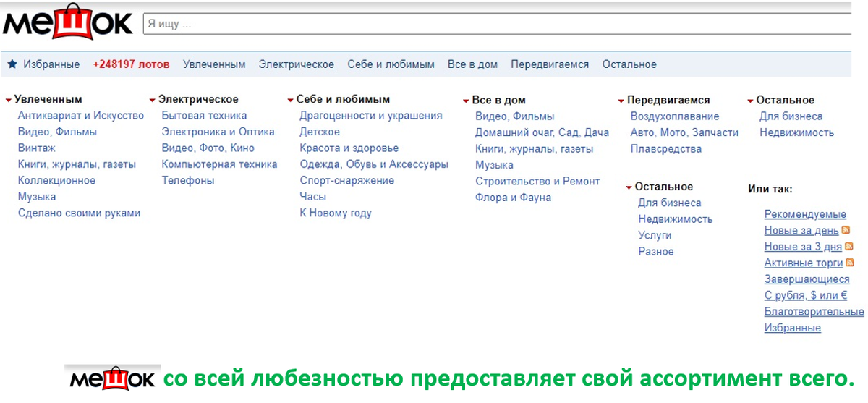Open Книги, журналы, газеты under Все в дом
868x403 pixels.
point(535,149)
